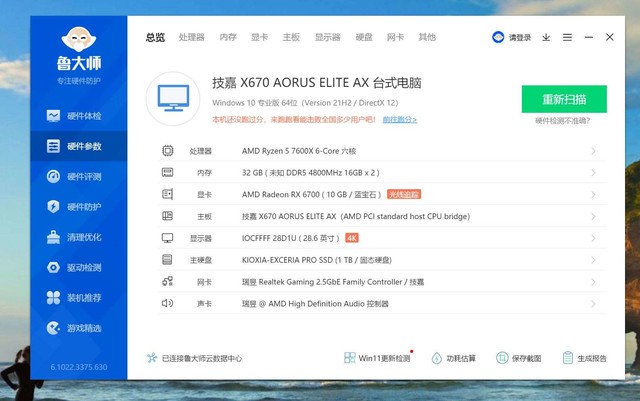
Task: Open 功耗估算 power estimate
Action: [x=453, y=358]
